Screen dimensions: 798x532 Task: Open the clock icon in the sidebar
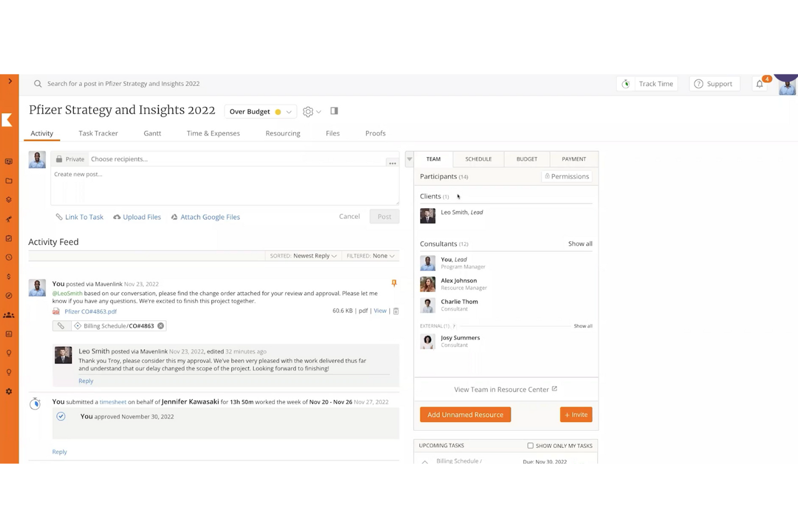9,258
